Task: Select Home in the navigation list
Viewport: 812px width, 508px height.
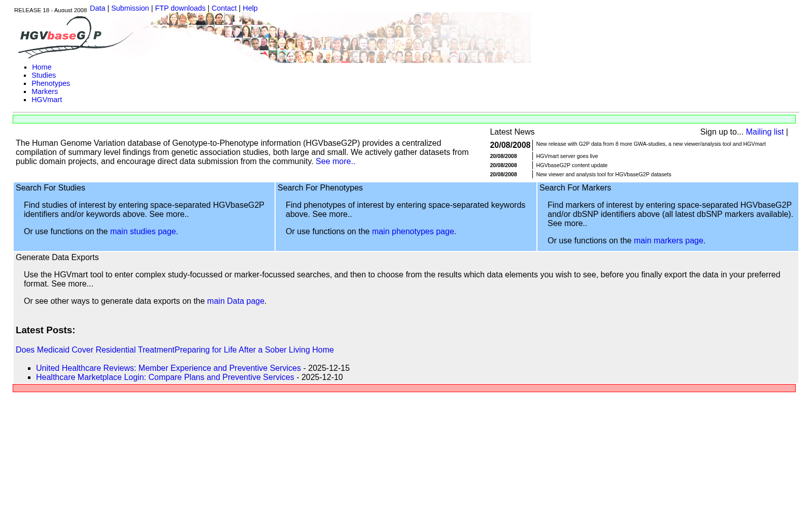Action: (42, 67)
